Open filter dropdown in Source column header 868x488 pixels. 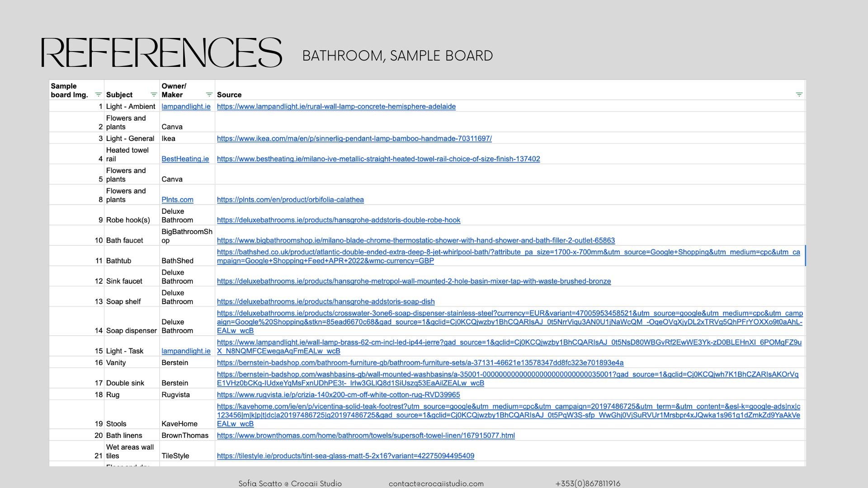tap(799, 95)
